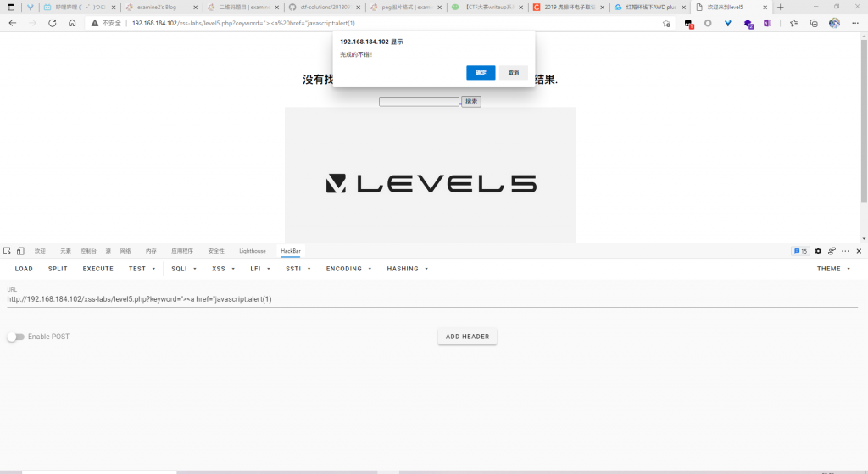
Task: Click the LEVEL5 logo image
Action: [430, 175]
